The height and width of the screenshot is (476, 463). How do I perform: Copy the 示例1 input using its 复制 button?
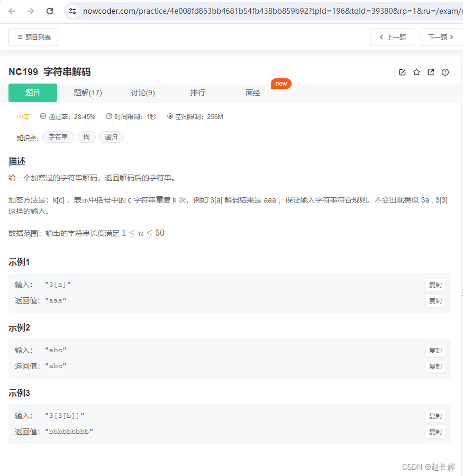[x=435, y=285]
